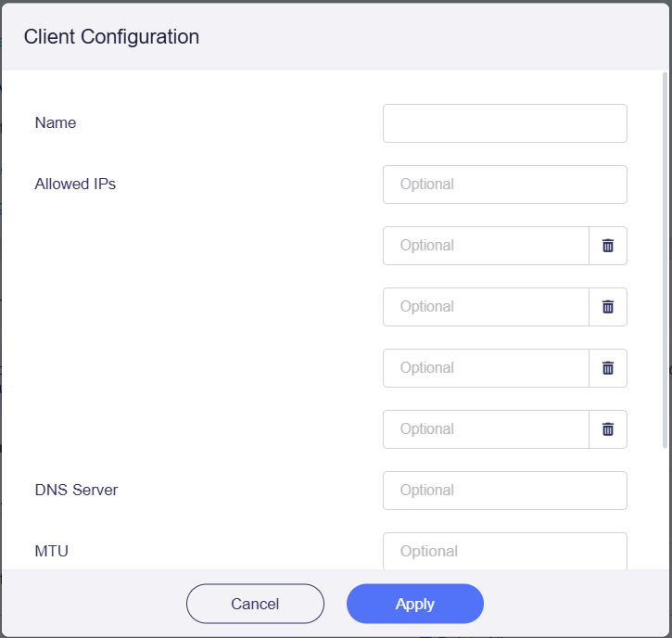Click the MTU input field
This screenshot has width=672, height=638.
504,551
